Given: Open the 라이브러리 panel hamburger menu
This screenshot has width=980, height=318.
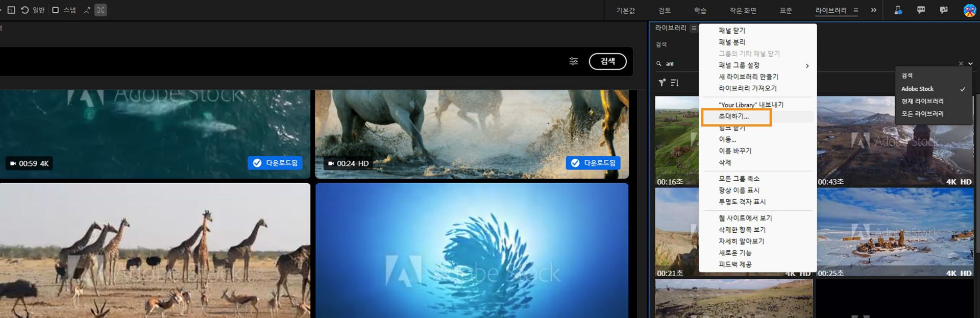Looking at the screenshot, I should [694, 29].
